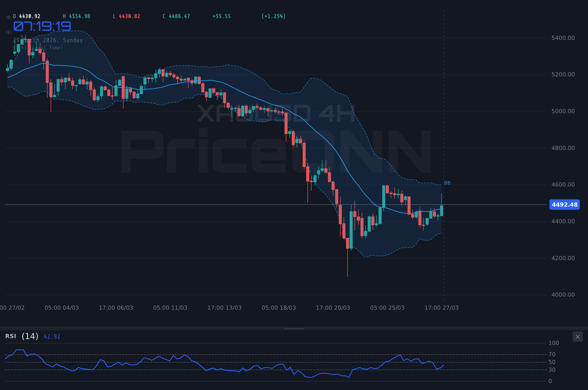Screen dimensions: 588x390
Task: Click the open value O 4430.92
Action: (26, 16)
